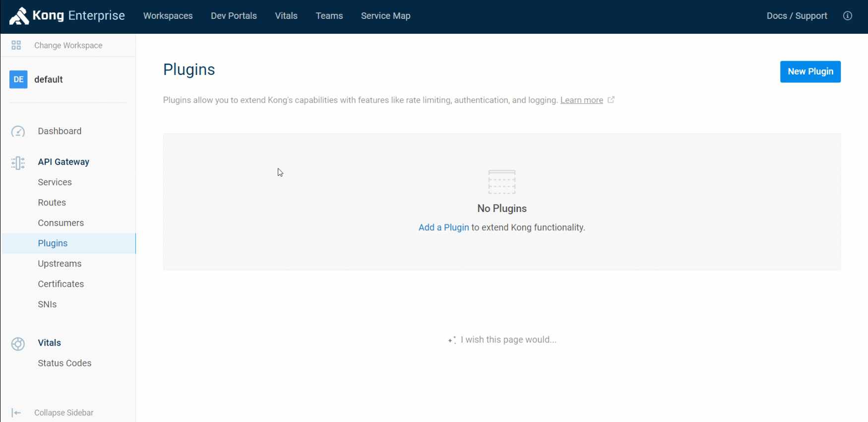This screenshot has width=868, height=422.
Task: Click the Change Workspace grid icon
Action: 16,45
